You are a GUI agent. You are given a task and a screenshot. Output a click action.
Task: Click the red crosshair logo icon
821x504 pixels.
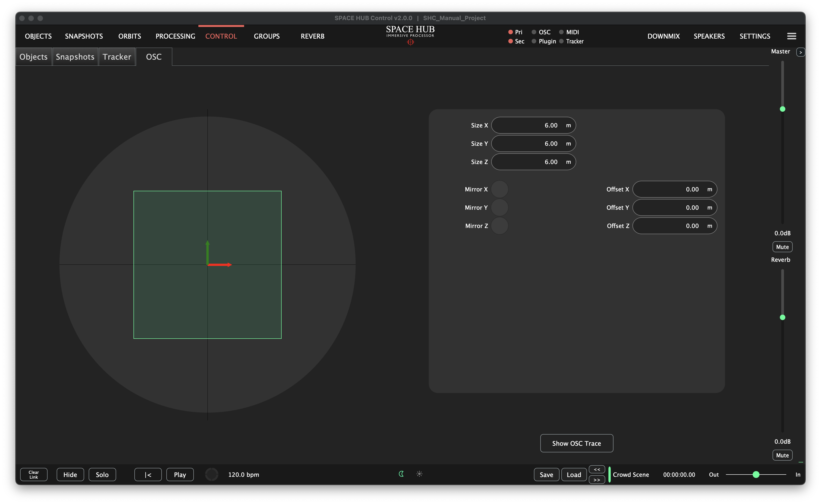pyautogui.click(x=410, y=42)
